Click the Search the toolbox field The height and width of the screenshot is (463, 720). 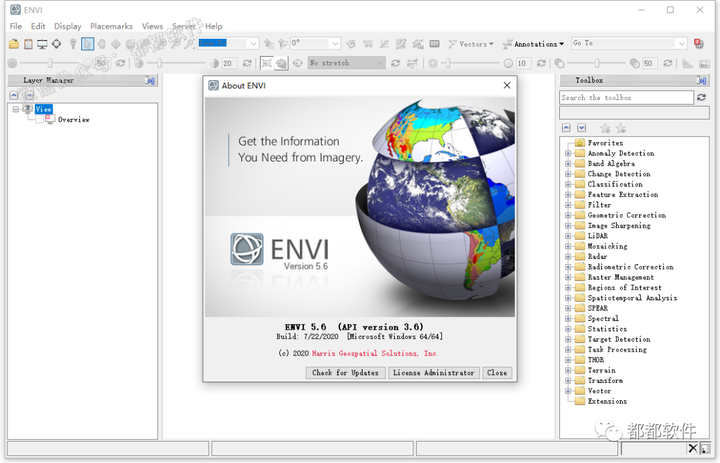pyautogui.click(x=626, y=97)
